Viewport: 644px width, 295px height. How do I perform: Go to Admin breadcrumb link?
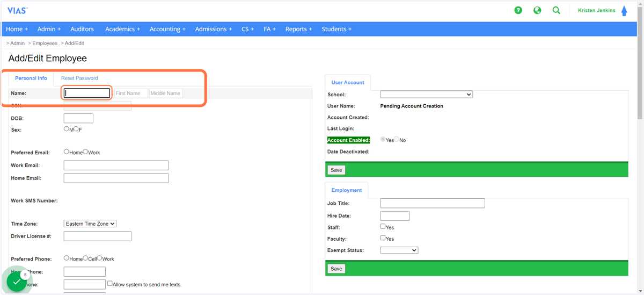click(18, 43)
